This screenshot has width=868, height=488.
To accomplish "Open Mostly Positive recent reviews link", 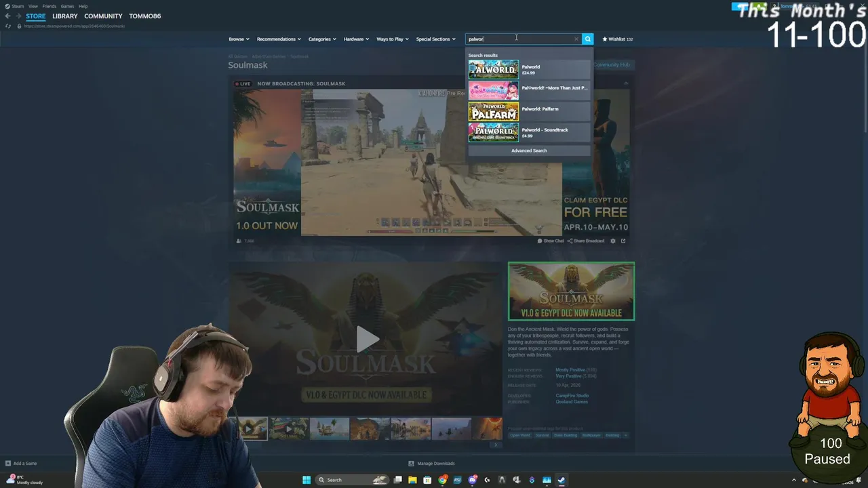I will (570, 370).
